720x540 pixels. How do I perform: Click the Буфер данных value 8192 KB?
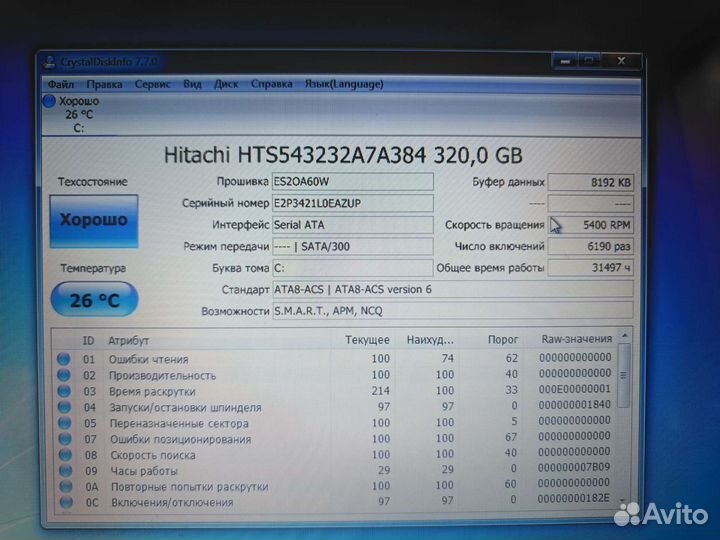click(591, 182)
